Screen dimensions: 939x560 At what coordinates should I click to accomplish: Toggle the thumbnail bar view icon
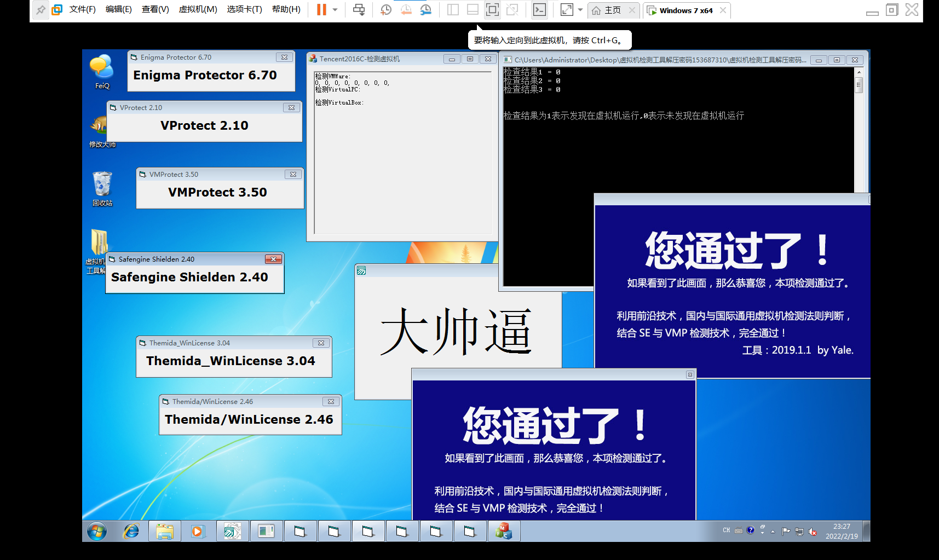[x=473, y=10]
